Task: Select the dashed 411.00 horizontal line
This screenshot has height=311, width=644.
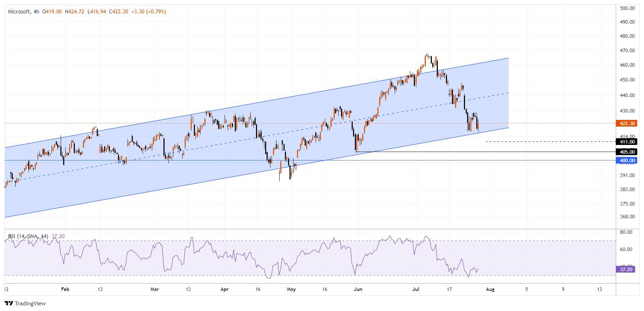Action: pyautogui.click(x=551, y=142)
